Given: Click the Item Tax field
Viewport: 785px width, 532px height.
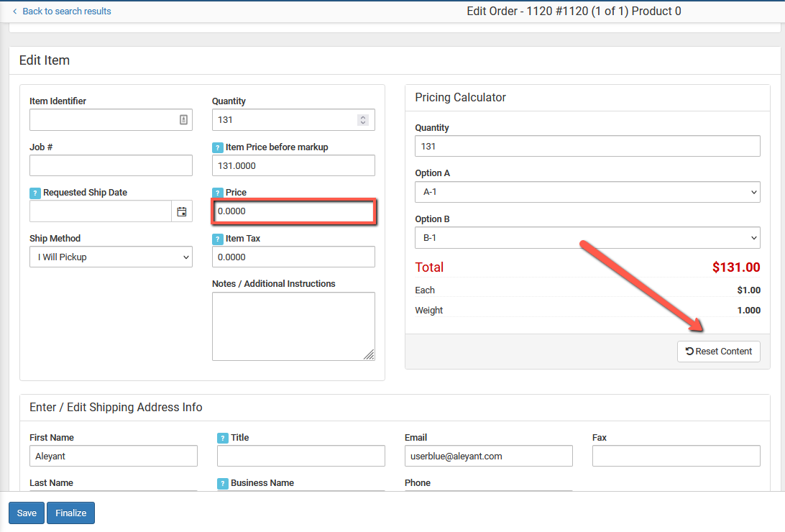Looking at the screenshot, I should tap(293, 257).
